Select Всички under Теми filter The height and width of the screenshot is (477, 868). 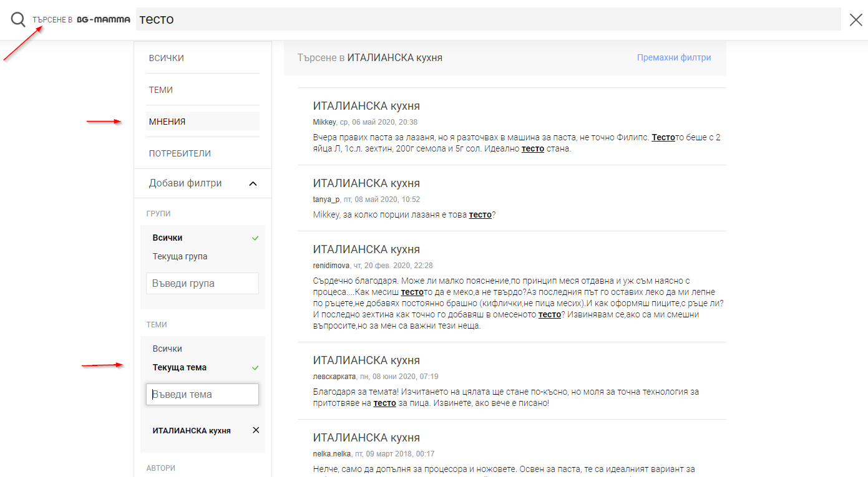point(167,349)
